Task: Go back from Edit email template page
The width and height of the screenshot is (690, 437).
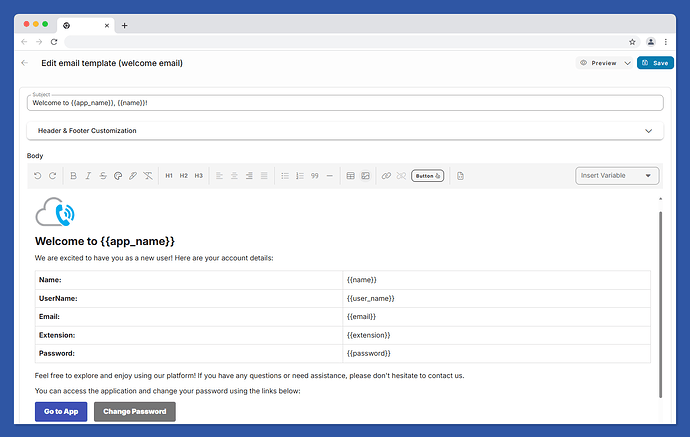Action: pos(25,63)
